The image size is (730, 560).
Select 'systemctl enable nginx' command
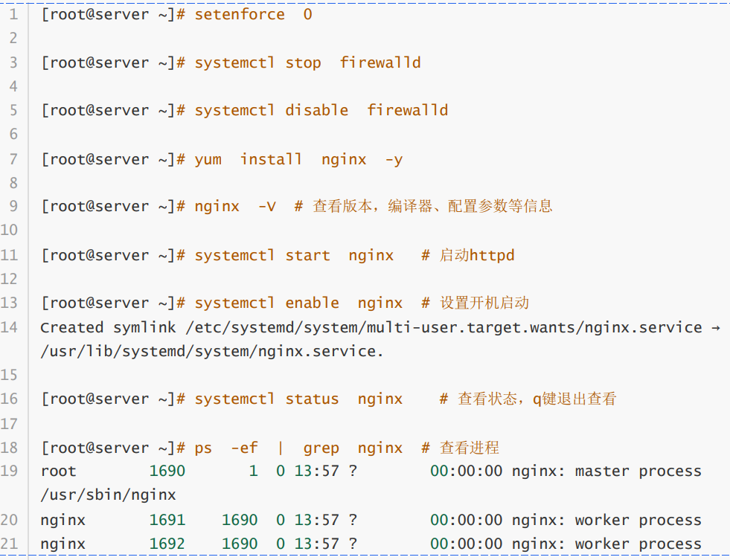(x=298, y=303)
